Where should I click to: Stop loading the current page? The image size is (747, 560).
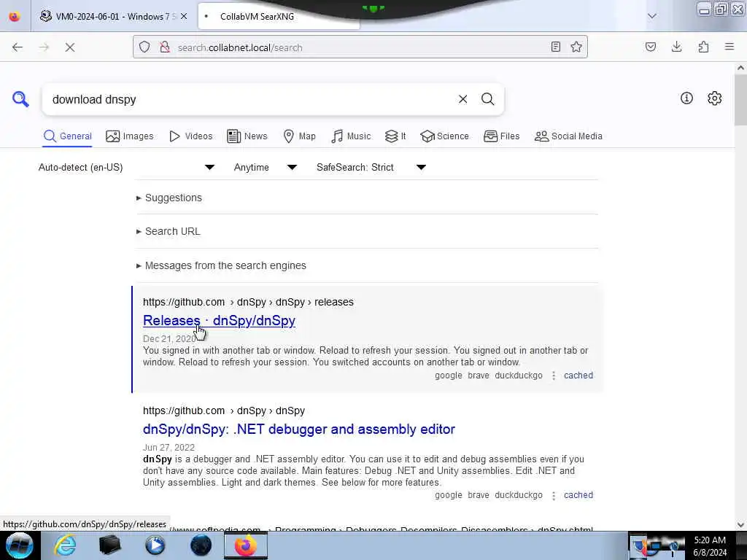coord(70,47)
